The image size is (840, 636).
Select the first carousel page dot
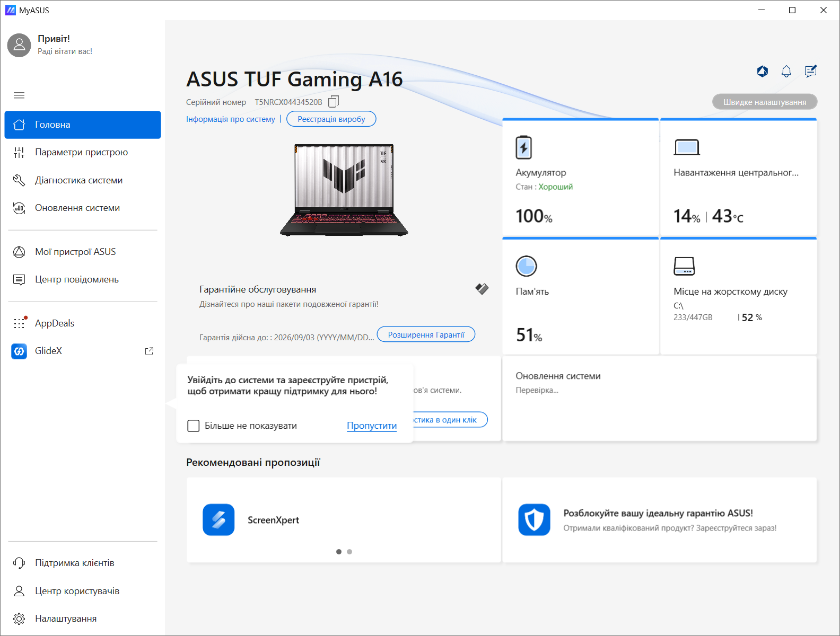coord(339,552)
